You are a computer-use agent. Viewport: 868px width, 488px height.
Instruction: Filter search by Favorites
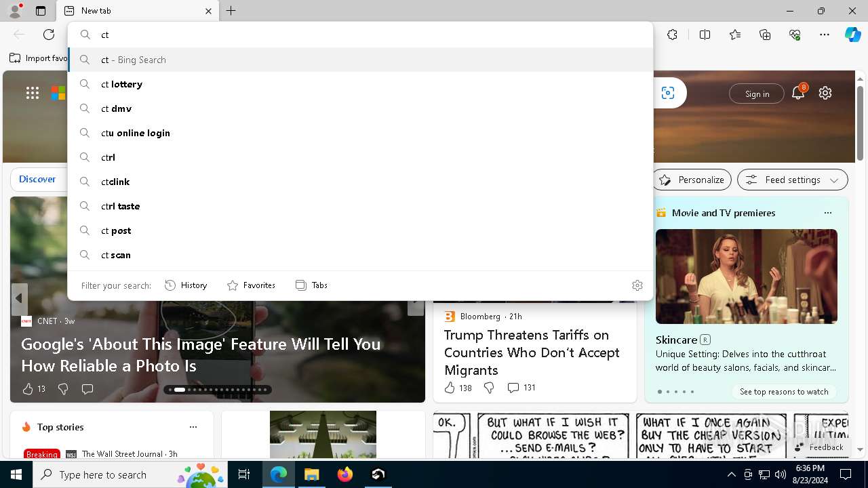point(251,285)
